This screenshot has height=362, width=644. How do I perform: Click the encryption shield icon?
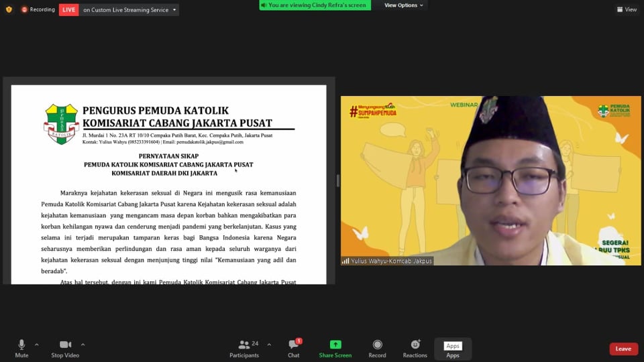9,9
